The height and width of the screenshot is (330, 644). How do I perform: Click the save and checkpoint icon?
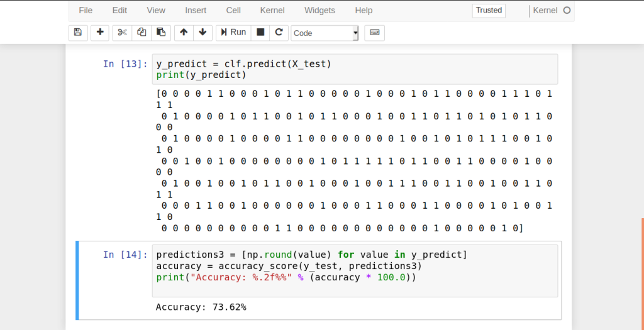pos(77,33)
